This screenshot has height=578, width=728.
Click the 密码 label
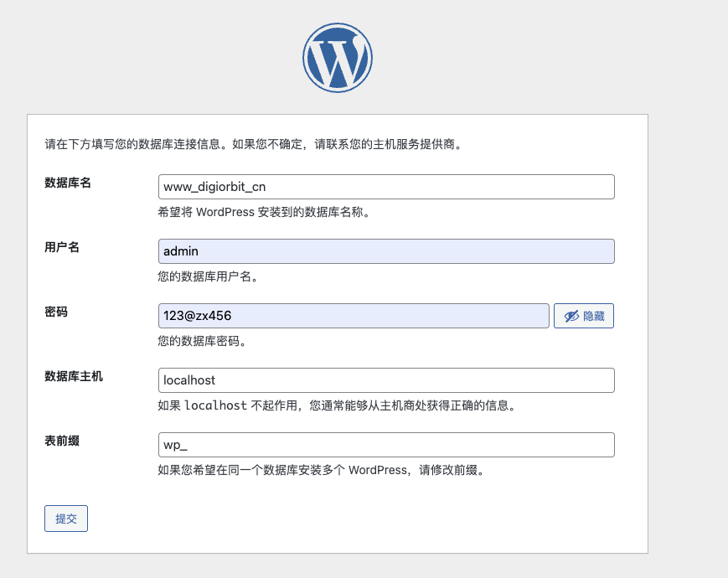tap(56, 312)
